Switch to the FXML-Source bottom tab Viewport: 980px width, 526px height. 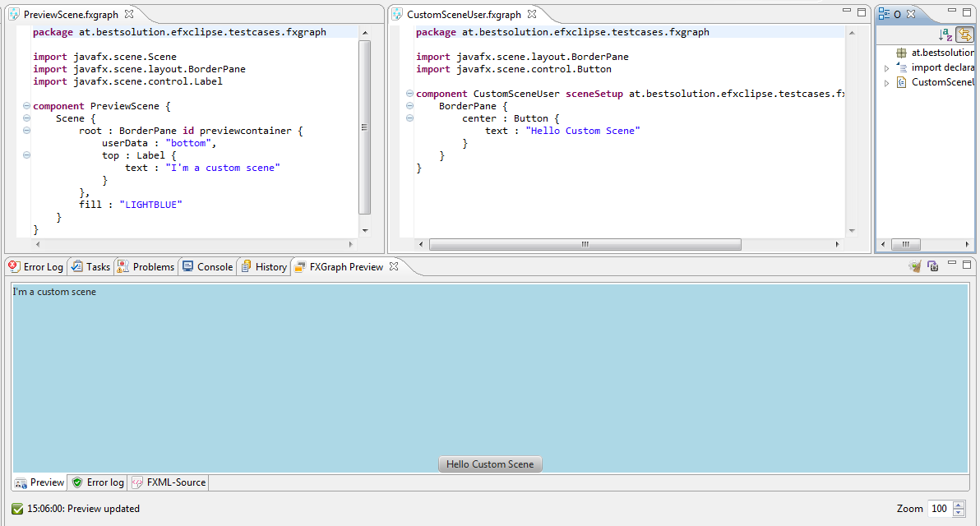(x=169, y=482)
